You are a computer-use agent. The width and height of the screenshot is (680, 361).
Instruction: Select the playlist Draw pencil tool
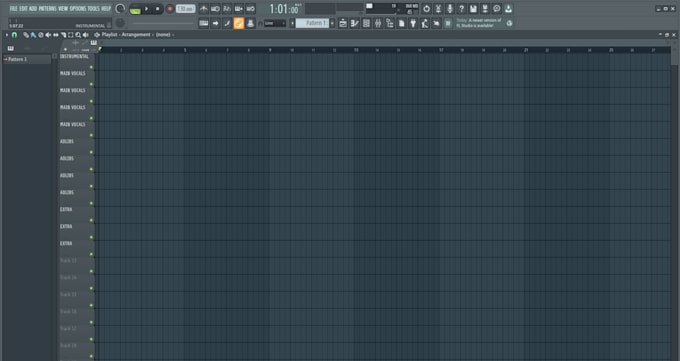pos(26,35)
